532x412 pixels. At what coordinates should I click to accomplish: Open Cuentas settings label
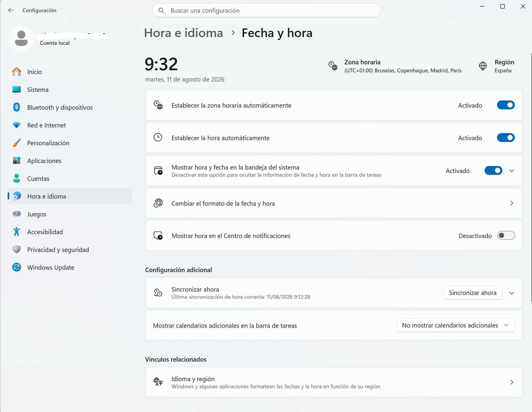tap(38, 178)
